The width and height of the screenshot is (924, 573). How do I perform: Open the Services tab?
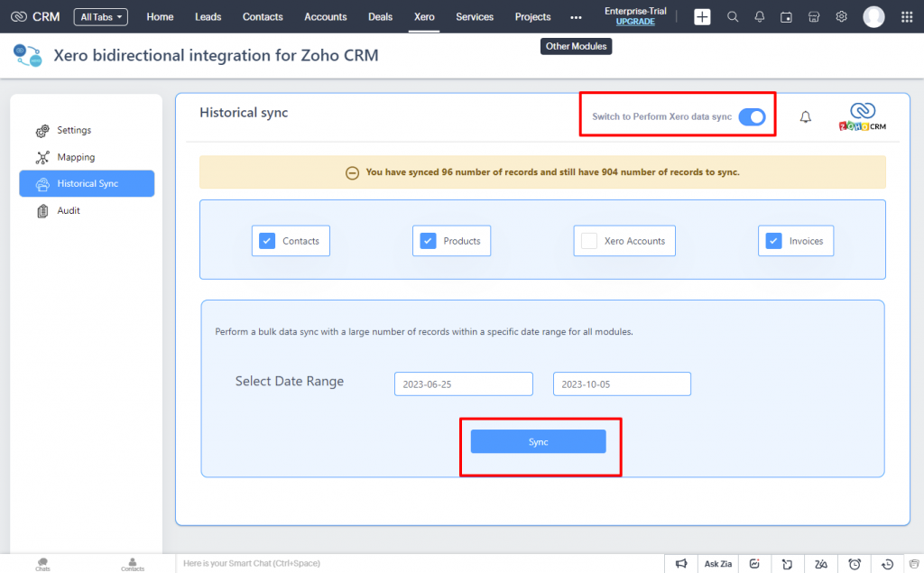pyautogui.click(x=475, y=17)
